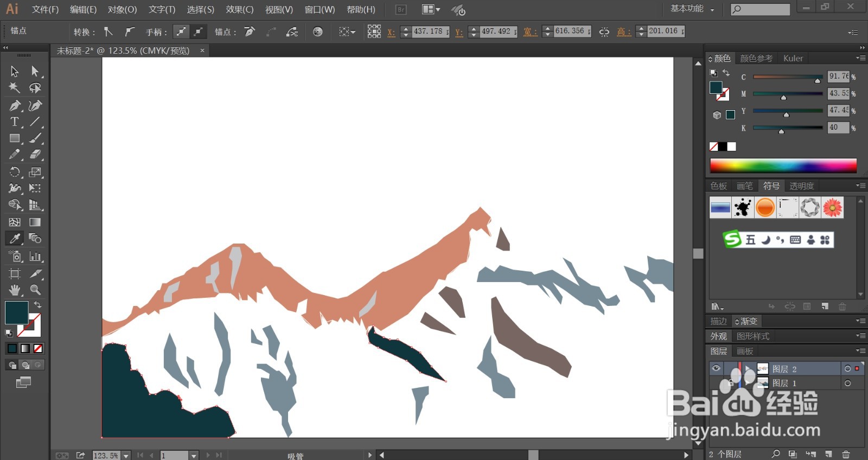Select the Line Segment tool
This screenshot has width=868, height=460.
(35, 122)
